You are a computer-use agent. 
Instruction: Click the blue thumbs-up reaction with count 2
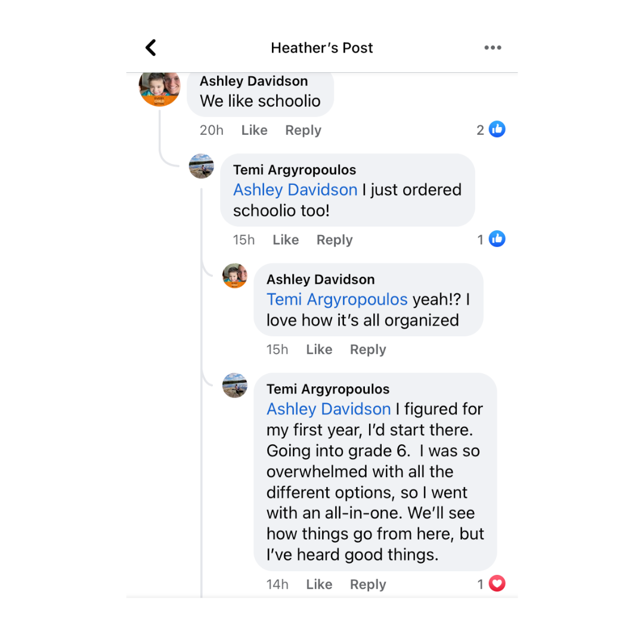(497, 129)
